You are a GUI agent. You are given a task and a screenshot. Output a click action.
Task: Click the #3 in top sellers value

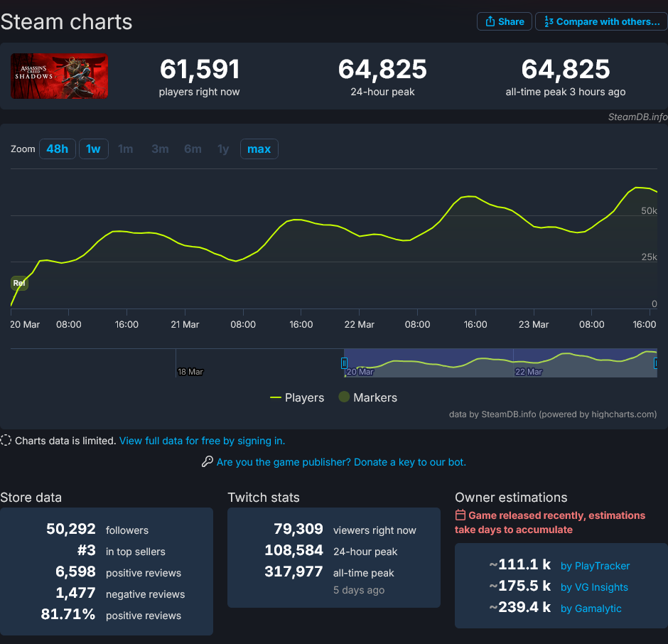(87, 550)
